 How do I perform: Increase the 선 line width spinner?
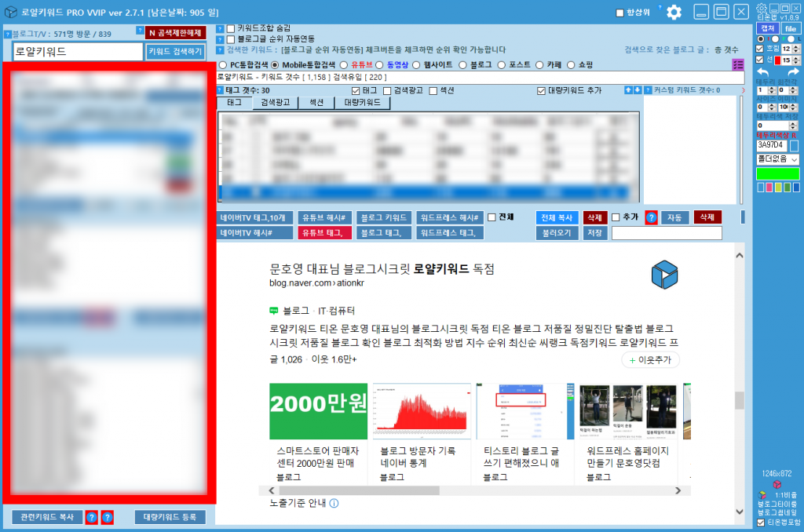796,58
